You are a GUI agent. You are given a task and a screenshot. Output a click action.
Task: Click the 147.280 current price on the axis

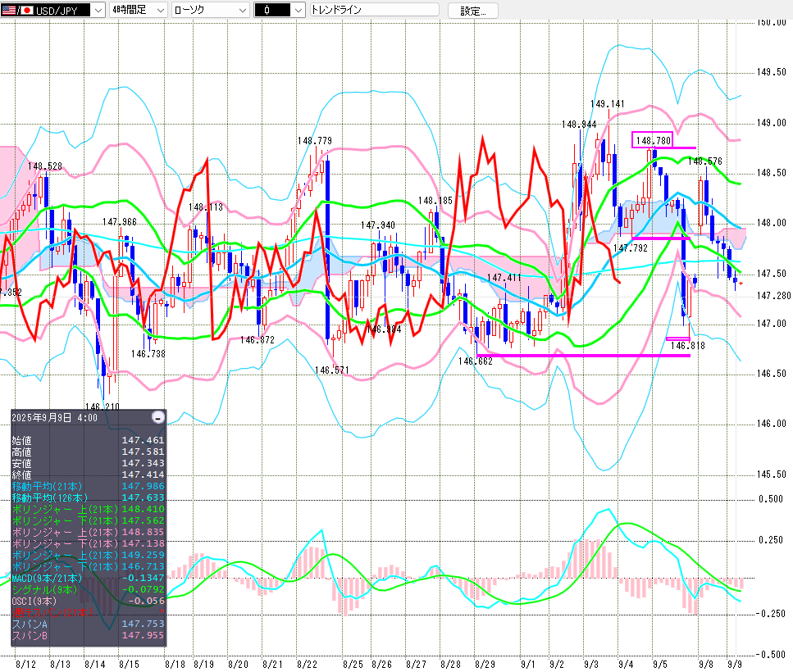(774, 296)
